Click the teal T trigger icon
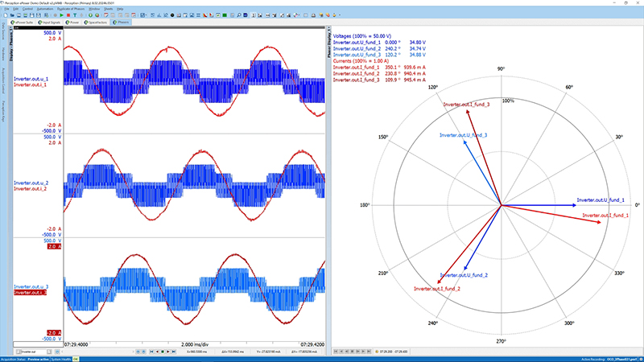This screenshot has width=644, height=362. click(x=75, y=15)
